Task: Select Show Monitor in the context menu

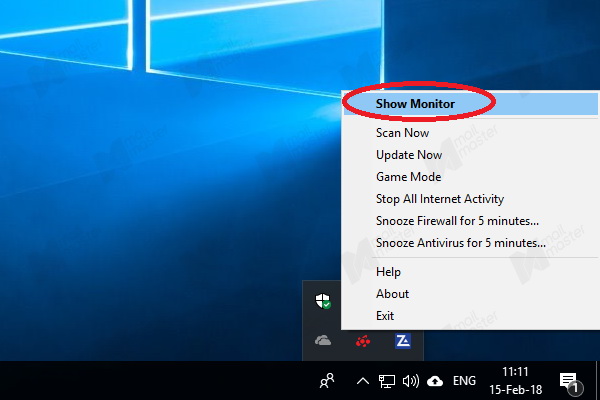Action: pos(471,104)
